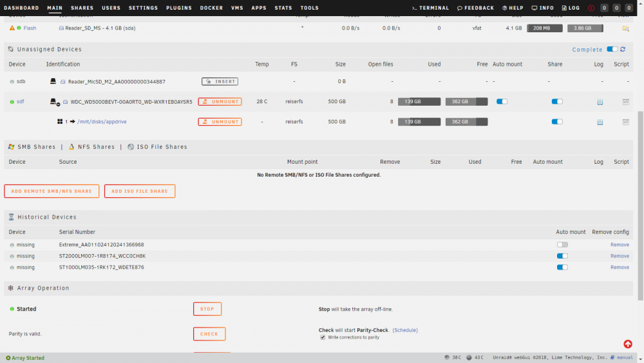Click the 139 GB used bar in sdf row

(x=419, y=101)
